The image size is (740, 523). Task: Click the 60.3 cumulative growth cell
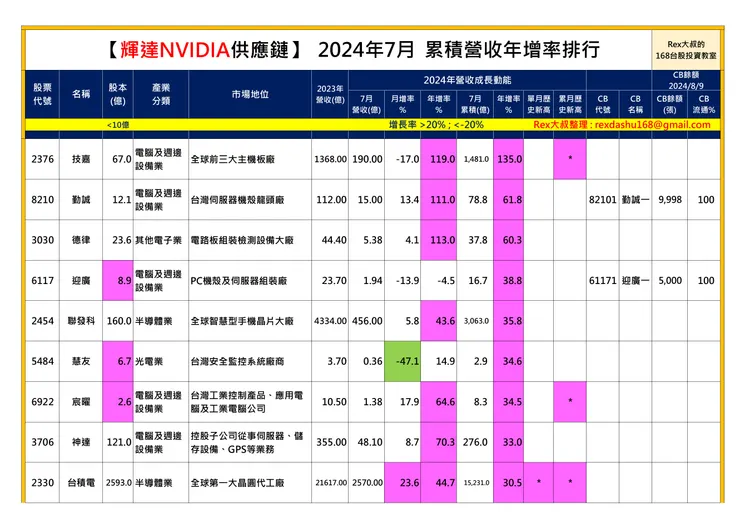(x=509, y=240)
